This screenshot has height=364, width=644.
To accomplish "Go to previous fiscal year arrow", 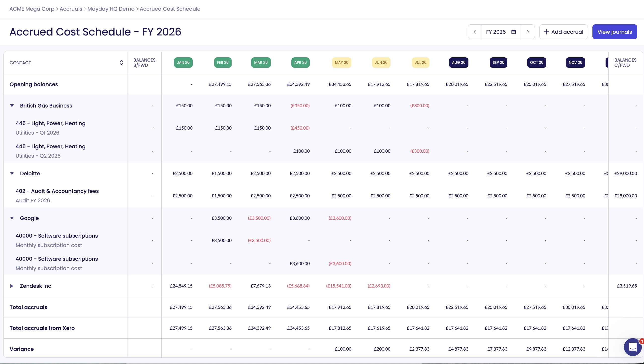I will pos(475,32).
